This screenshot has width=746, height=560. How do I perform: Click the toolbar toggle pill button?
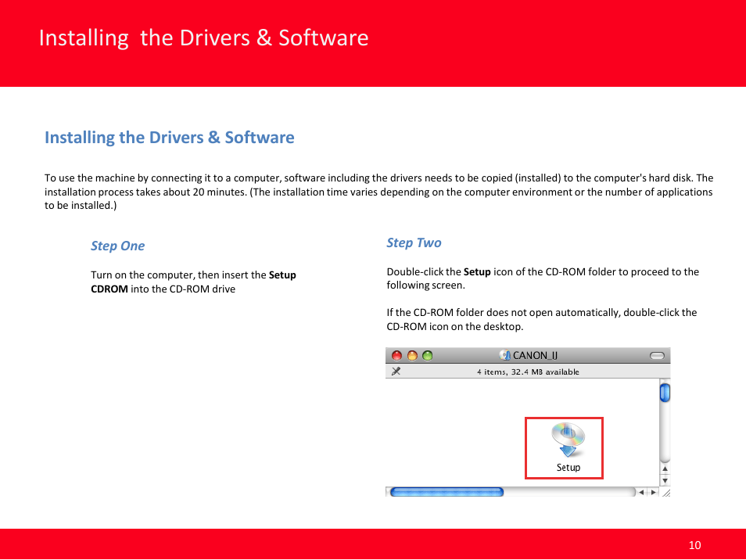click(x=657, y=355)
